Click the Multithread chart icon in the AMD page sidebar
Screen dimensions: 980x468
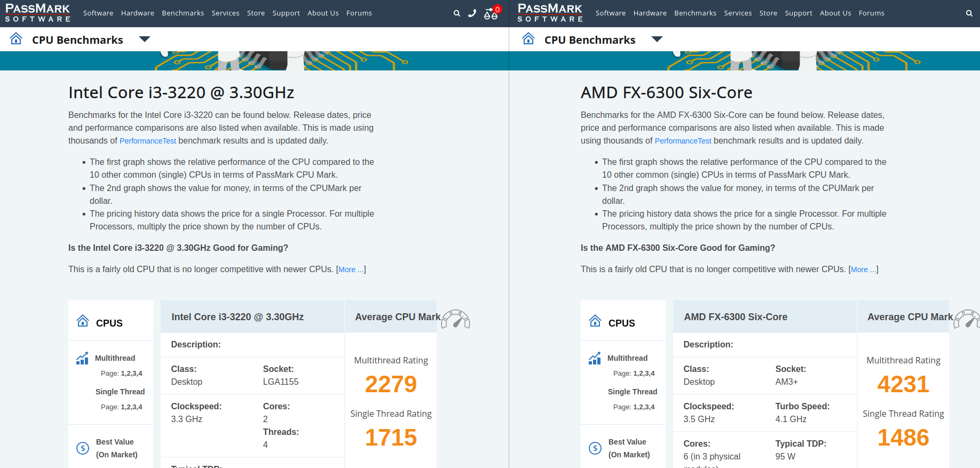595,358
